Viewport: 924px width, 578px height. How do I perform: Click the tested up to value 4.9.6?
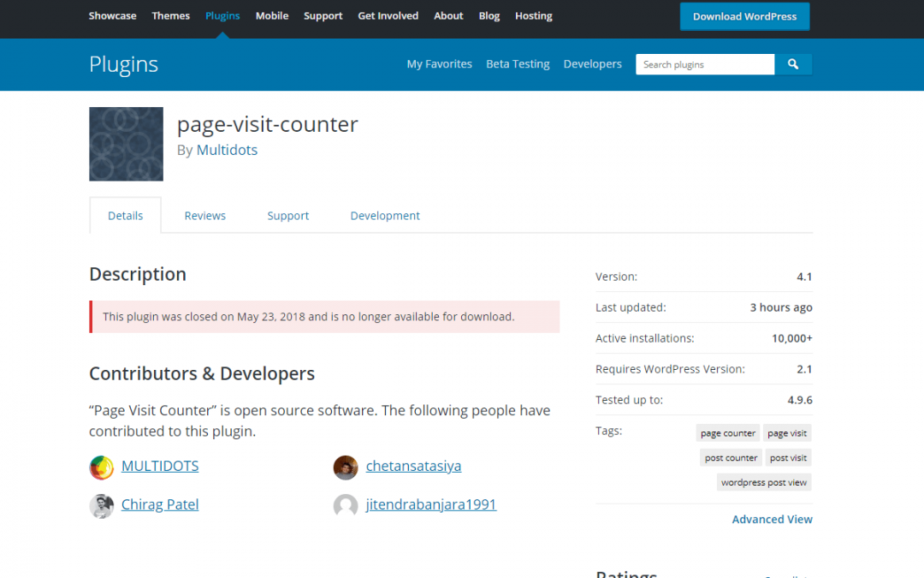(x=800, y=400)
